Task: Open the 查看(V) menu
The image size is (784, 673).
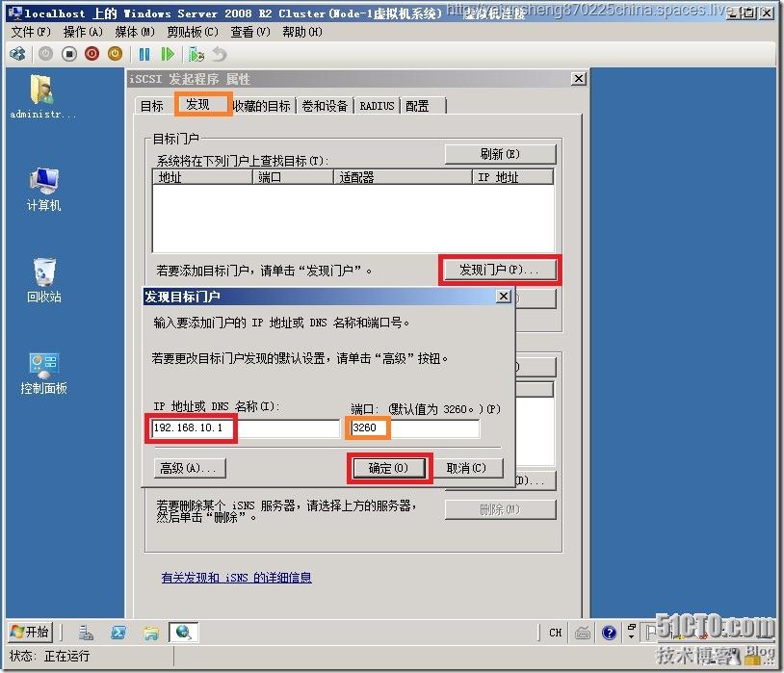Action: click(250, 32)
